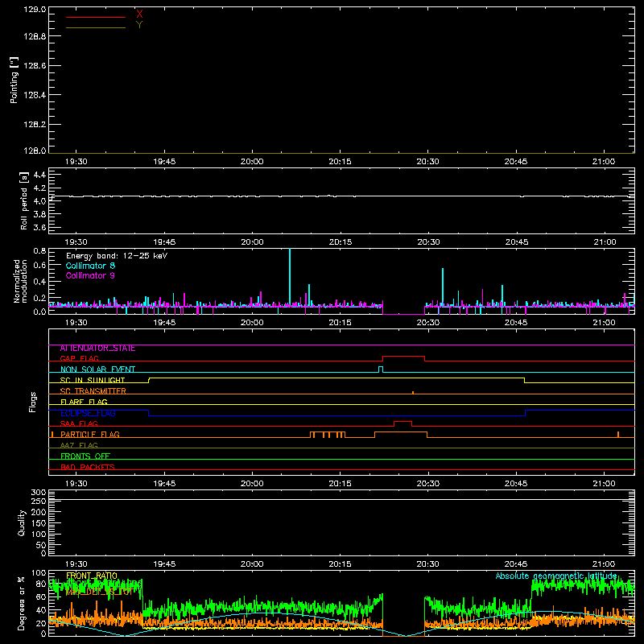The height and width of the screenshot is (644, 644).
Task: Click the raised red GAP_FLAG step segment
Action: click(x=403, y=357)
